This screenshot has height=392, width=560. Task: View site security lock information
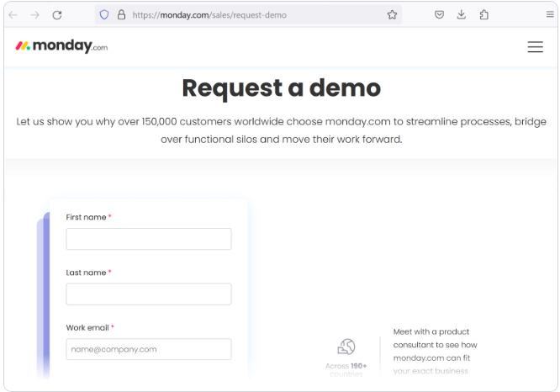tap(121, 14)
